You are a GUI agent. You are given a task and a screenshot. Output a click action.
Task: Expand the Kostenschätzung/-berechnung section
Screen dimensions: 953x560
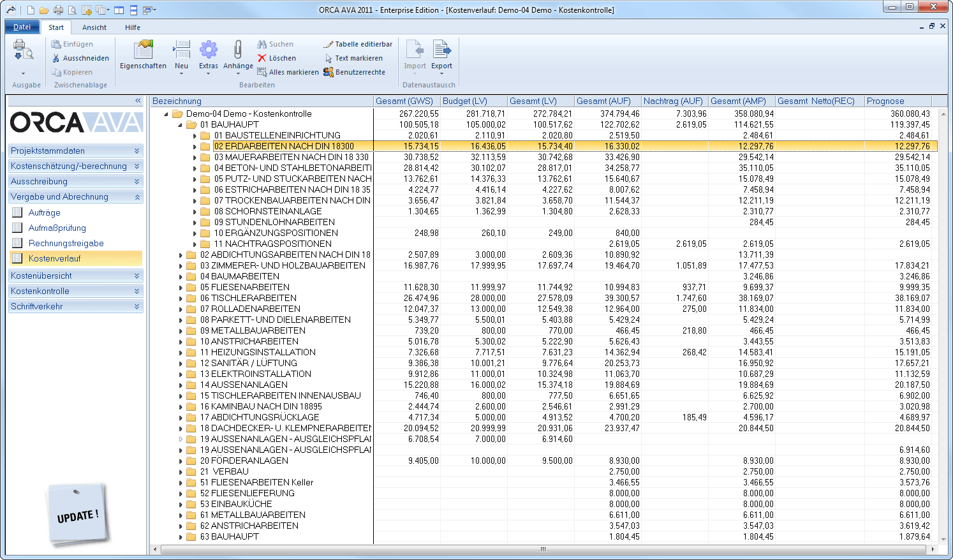[75, 166]
